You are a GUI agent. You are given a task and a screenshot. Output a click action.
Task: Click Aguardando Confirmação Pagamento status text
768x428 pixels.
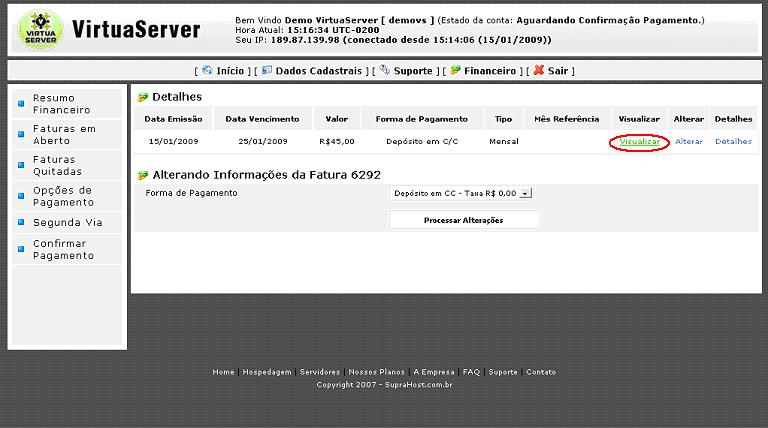610,20
